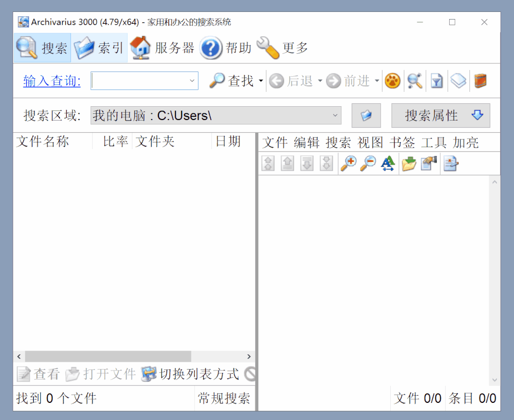Click the zoom in magnifier icon

pyautogui.click(x=348, y=163)
